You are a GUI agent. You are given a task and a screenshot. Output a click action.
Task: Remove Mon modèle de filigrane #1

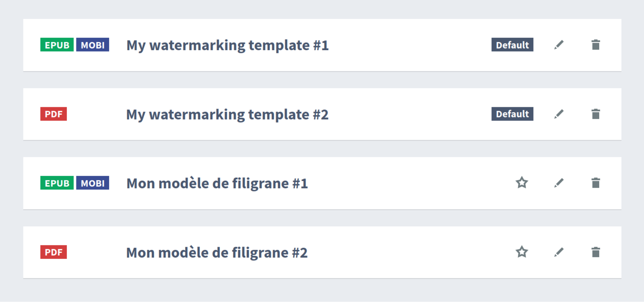click(x=596, y=183)
